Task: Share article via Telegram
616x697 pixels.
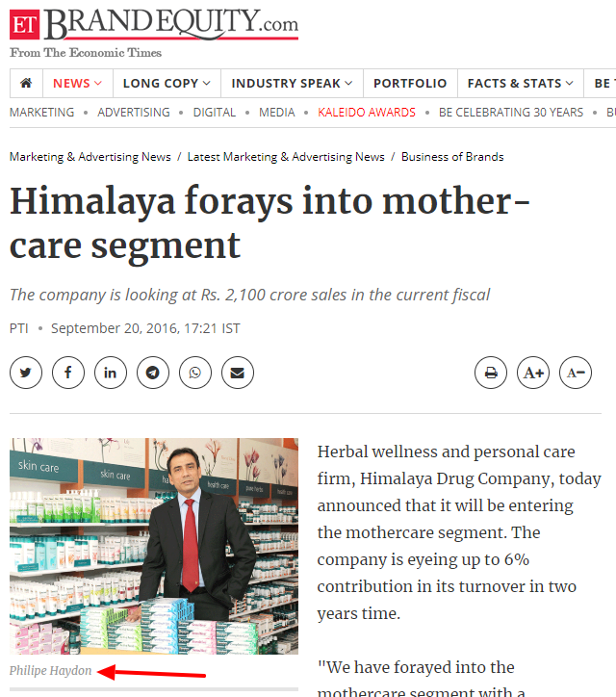Action: click(153, 373)
